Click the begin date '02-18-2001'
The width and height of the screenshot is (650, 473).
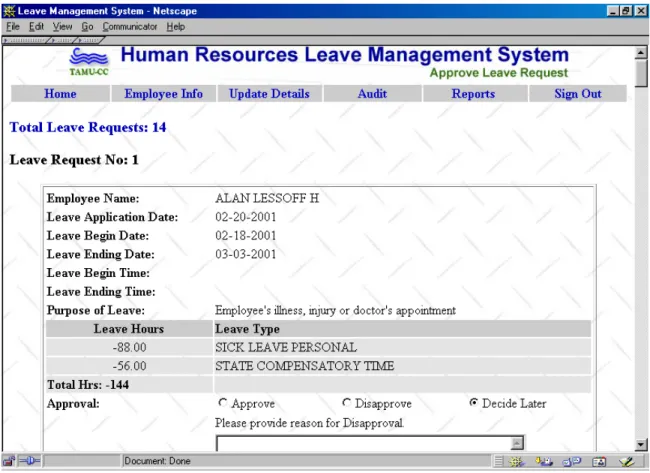pos(245,236)
